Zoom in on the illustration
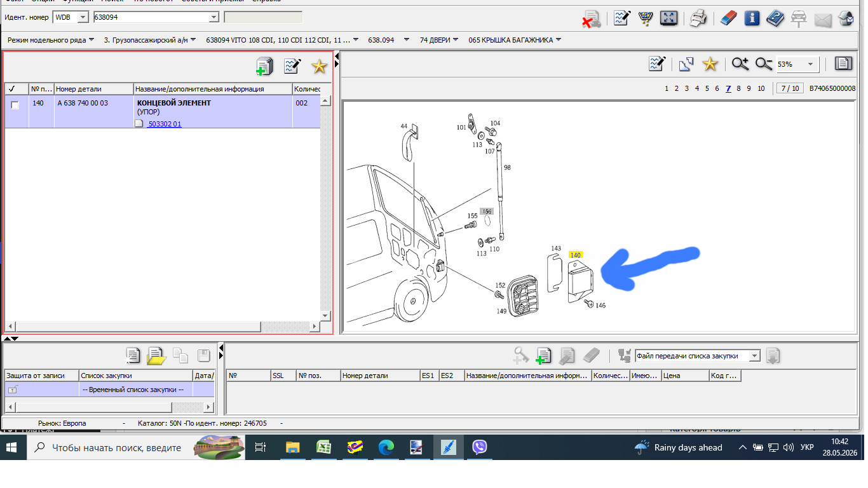 pyautogui.click(x=740, y=64)
